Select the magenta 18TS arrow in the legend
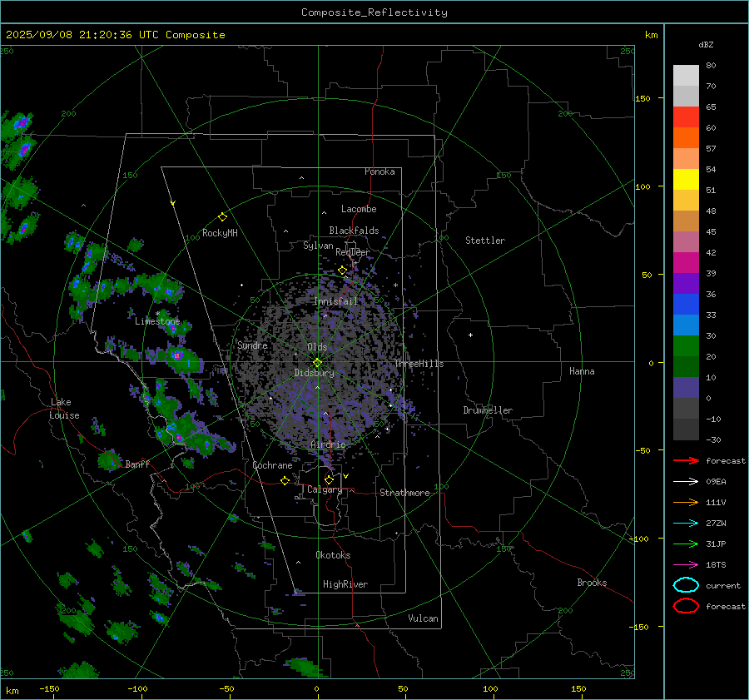The width and height of the screenshot is (749, 700). [x=686, y=565]
